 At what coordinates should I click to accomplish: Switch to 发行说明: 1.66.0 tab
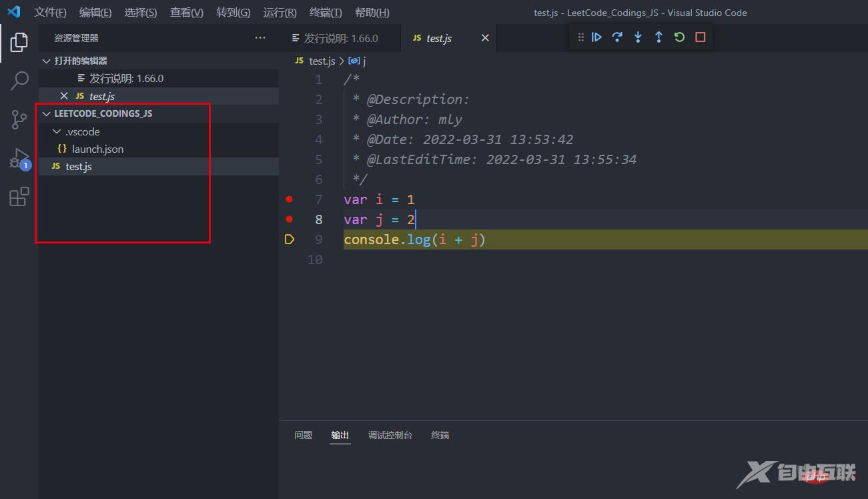click(x=340, y=38)
